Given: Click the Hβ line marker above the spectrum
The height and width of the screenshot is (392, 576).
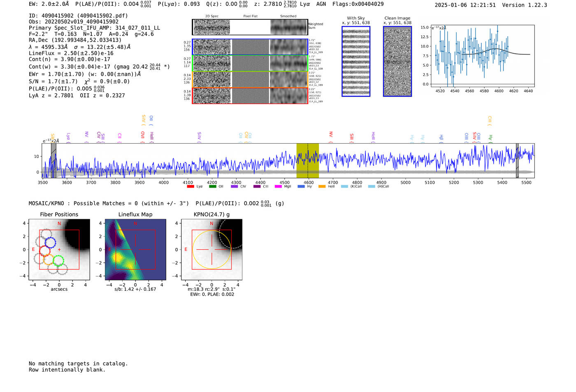Looking at the screenshot, I should (441, 137).
